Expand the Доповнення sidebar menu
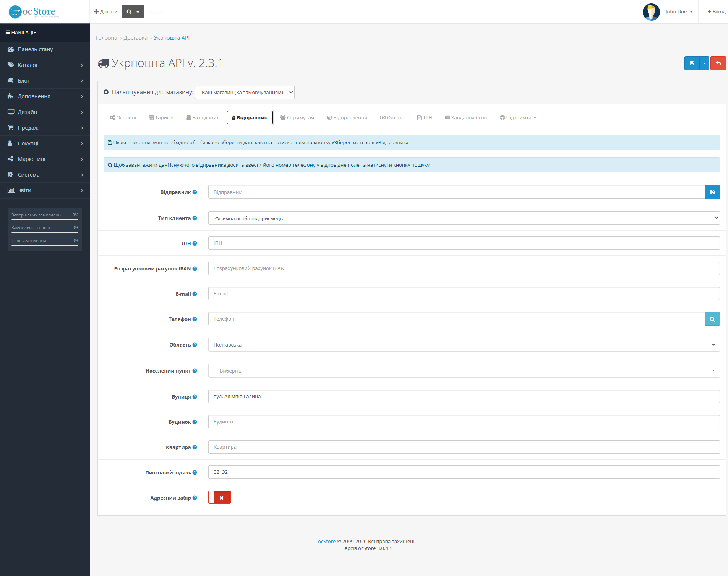The width and height of the screenshot is (728, 576). click(45, 96)
